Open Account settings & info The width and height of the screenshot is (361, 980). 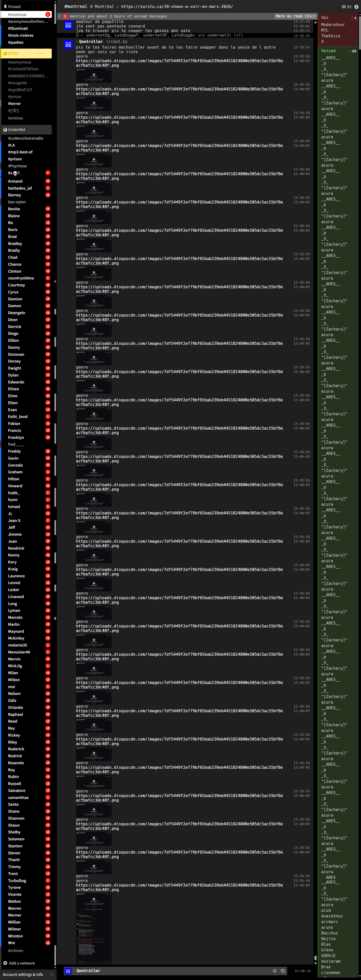click(x=23, y=974)
